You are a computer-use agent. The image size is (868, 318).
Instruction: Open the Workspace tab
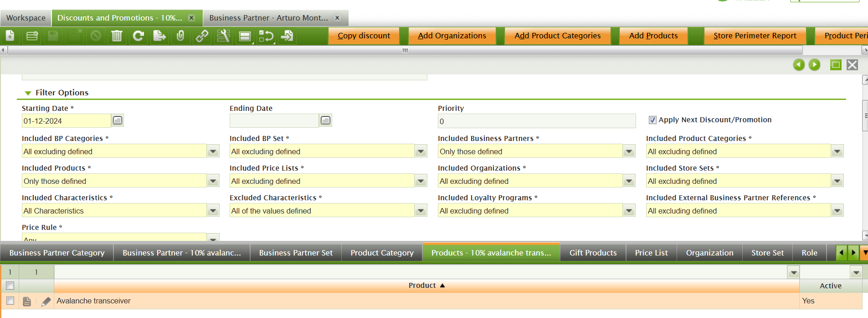coord(26,18)
